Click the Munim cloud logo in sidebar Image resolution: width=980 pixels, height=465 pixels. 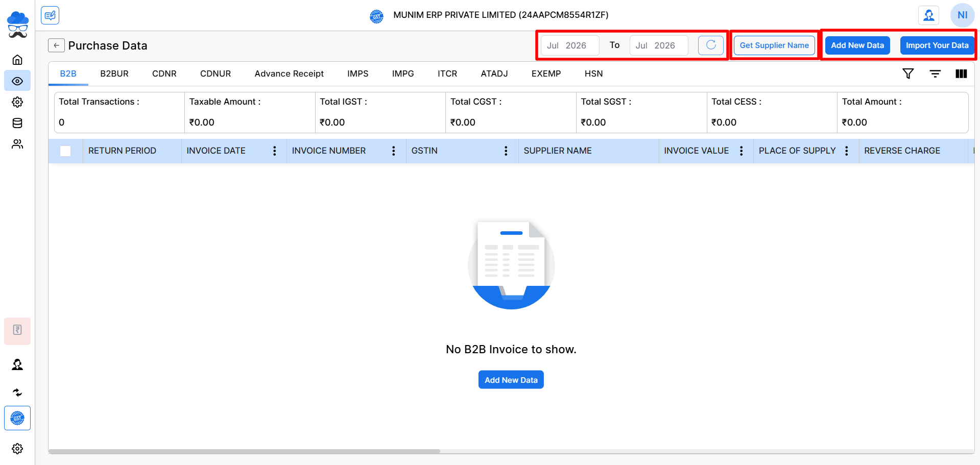tap(17, 25)
